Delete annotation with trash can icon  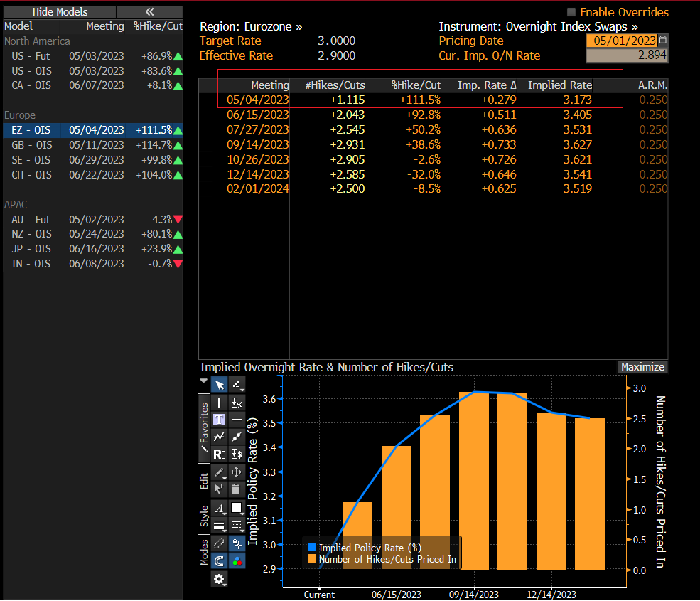237,489
